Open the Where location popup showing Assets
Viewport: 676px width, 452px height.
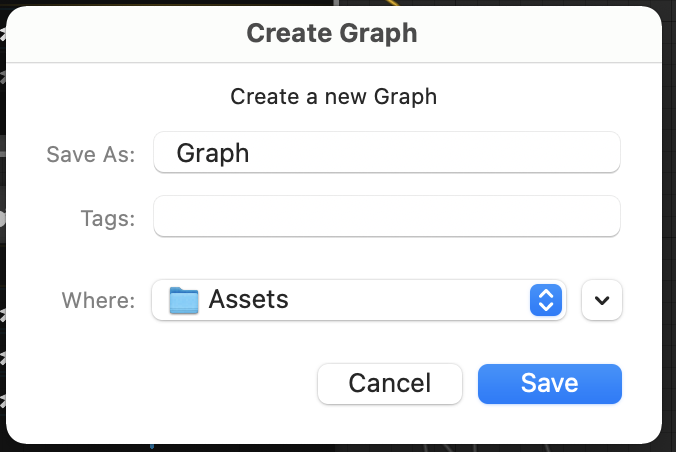pyautogui.click(x=360, y=299)
